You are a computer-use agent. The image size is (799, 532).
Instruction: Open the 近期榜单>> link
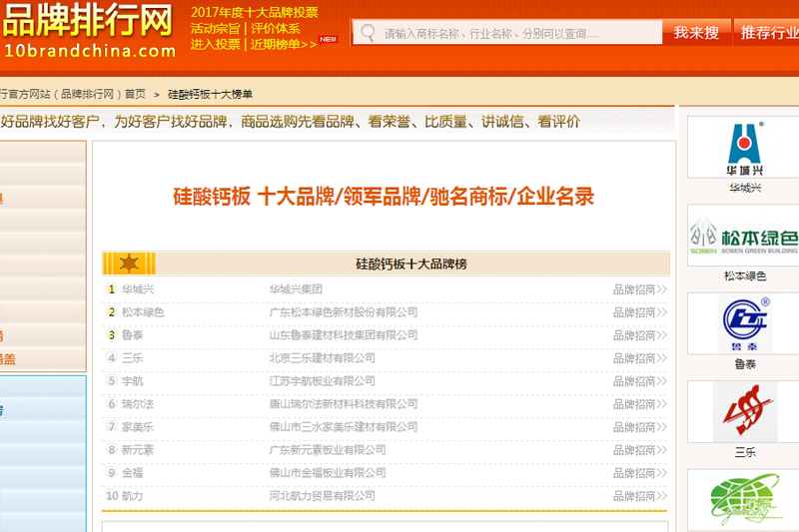tap(284, 44)
